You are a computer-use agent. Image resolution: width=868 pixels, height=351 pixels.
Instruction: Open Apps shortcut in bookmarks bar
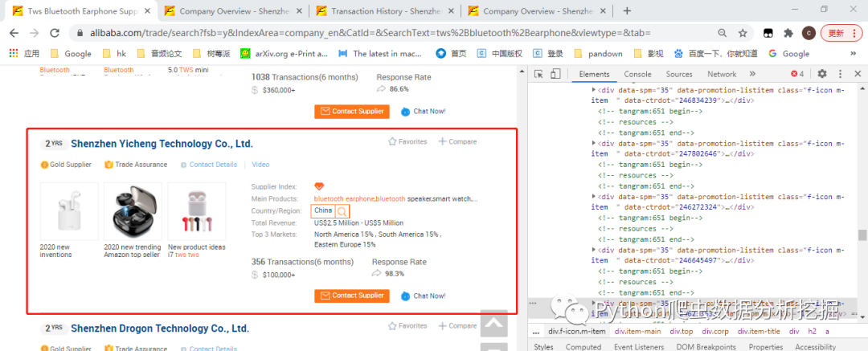(x=24, y=54)
